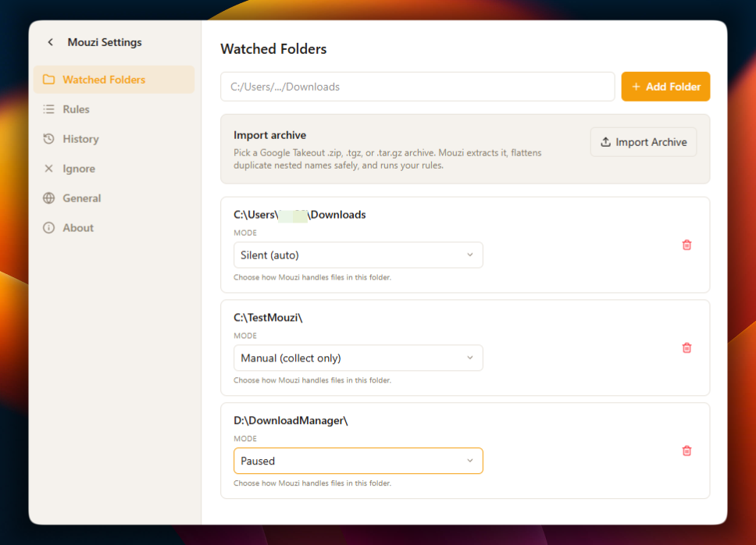Click the chevron in the Silent (auto) dropdown
Screen dimensions: 756x545
pos(470,255)
